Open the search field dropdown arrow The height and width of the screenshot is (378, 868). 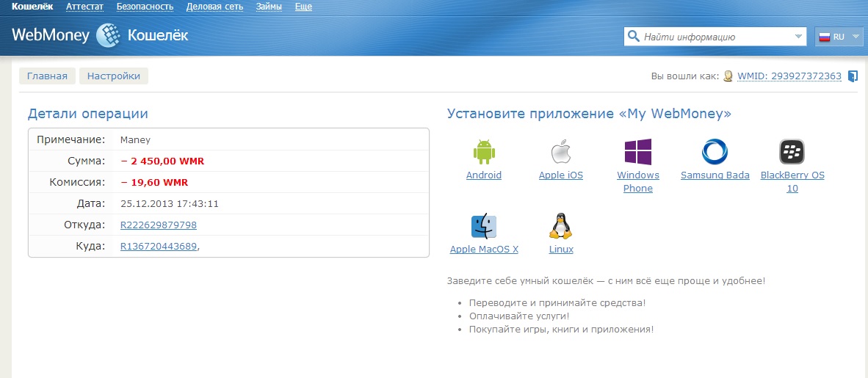798,37
